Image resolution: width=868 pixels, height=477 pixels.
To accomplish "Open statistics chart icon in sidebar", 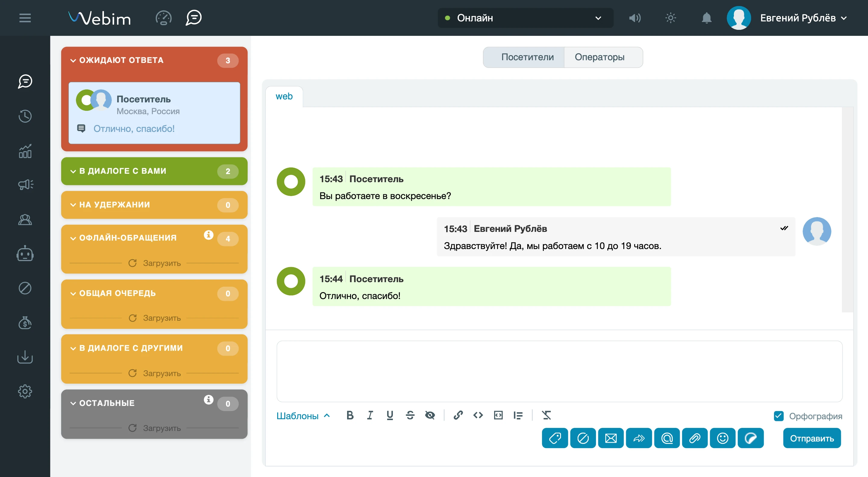I will (25, 151).
